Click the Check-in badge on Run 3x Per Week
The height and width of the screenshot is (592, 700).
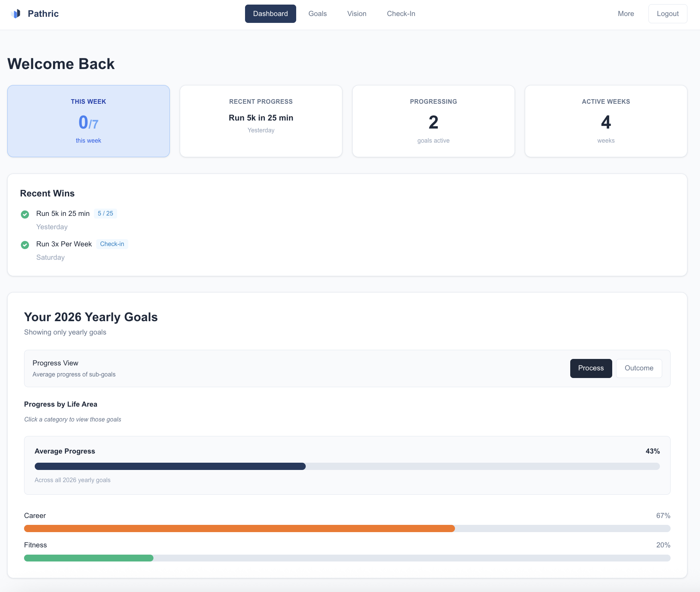click(112, 244)
